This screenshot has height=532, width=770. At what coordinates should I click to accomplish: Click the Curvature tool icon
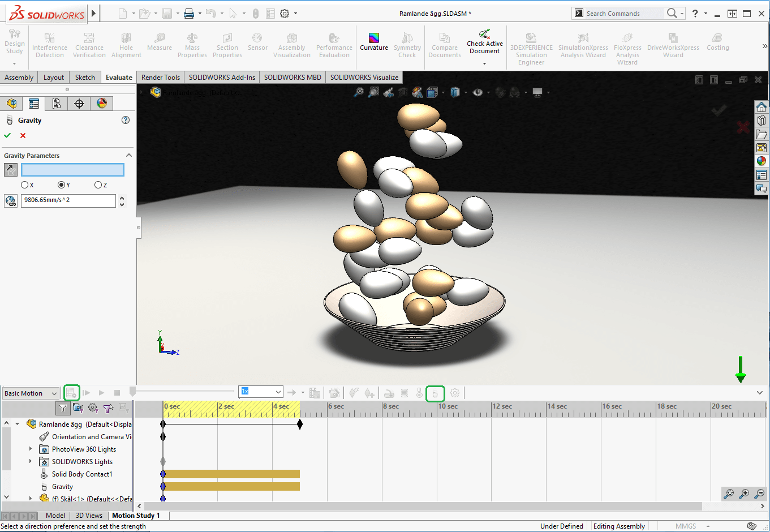coord(373,38)
